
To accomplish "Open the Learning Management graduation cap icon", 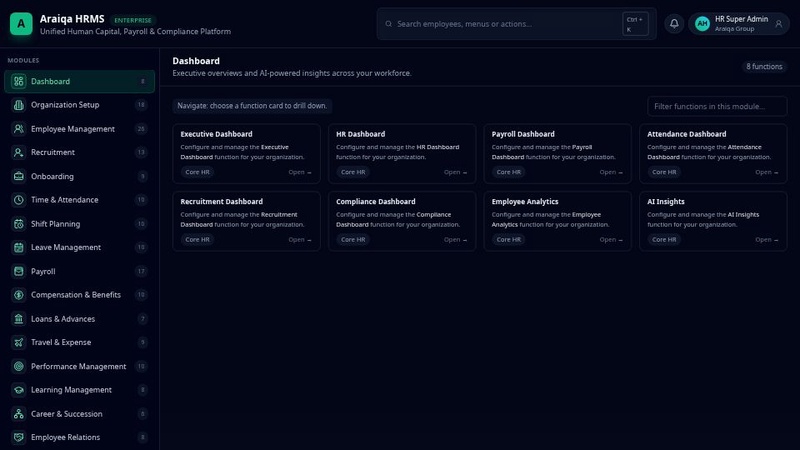I will [x=19, y=390].
